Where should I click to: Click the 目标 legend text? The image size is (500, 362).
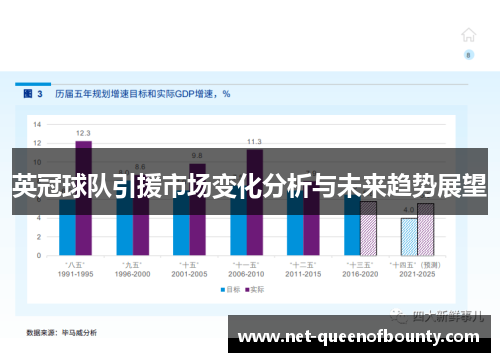point(233,290)
